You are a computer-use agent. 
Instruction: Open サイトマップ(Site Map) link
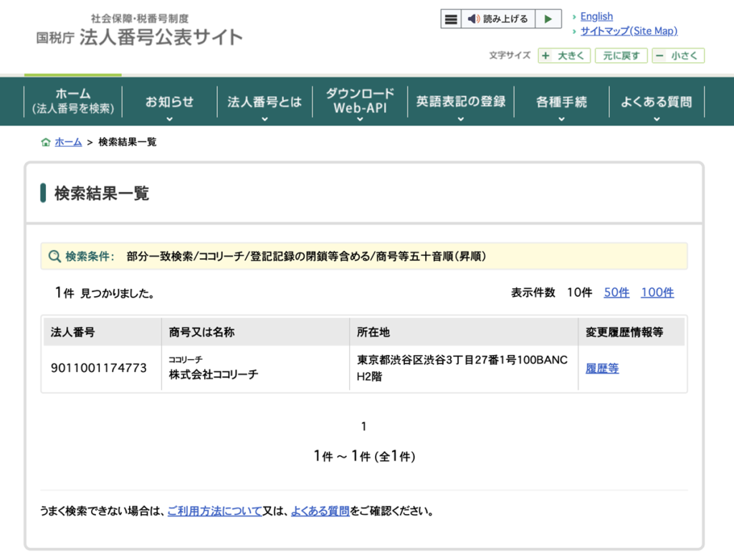tap(629, 31)
